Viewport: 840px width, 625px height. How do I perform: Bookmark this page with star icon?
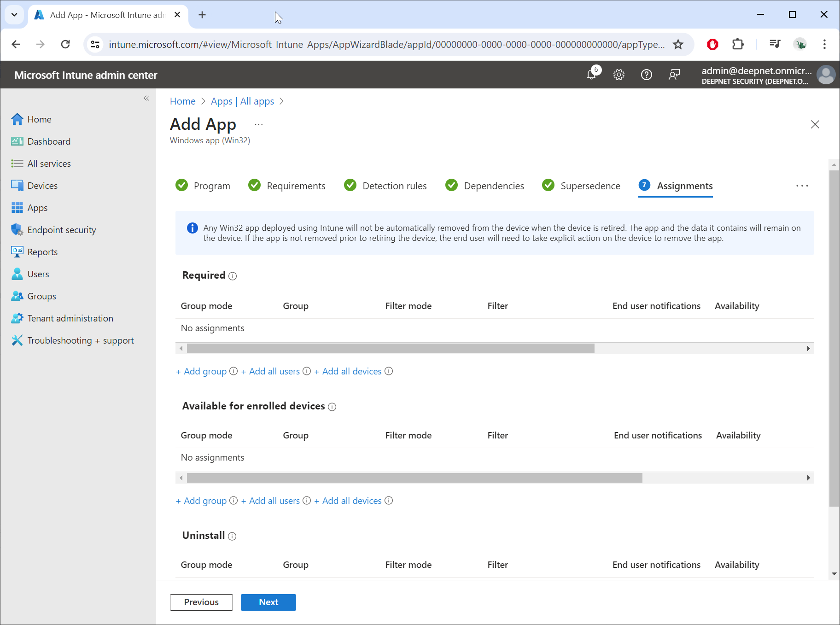pos(678,44)
